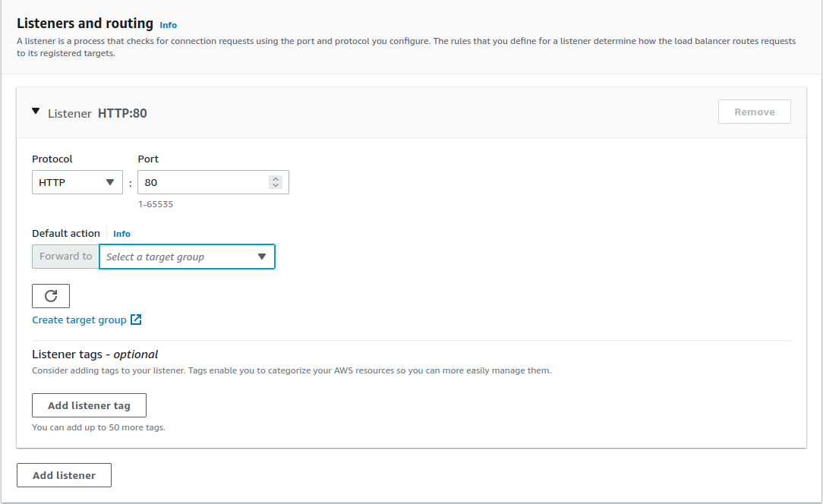Click the Port stepper down arrow
This screenshot has width=823, height=504.
(275, 185)
